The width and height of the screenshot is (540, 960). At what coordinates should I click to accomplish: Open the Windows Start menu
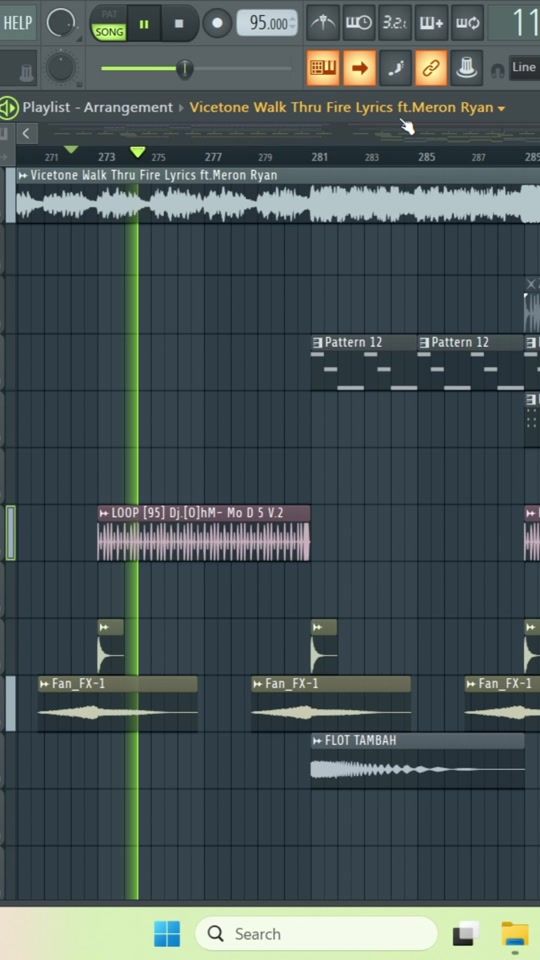(x=167, y=934)
